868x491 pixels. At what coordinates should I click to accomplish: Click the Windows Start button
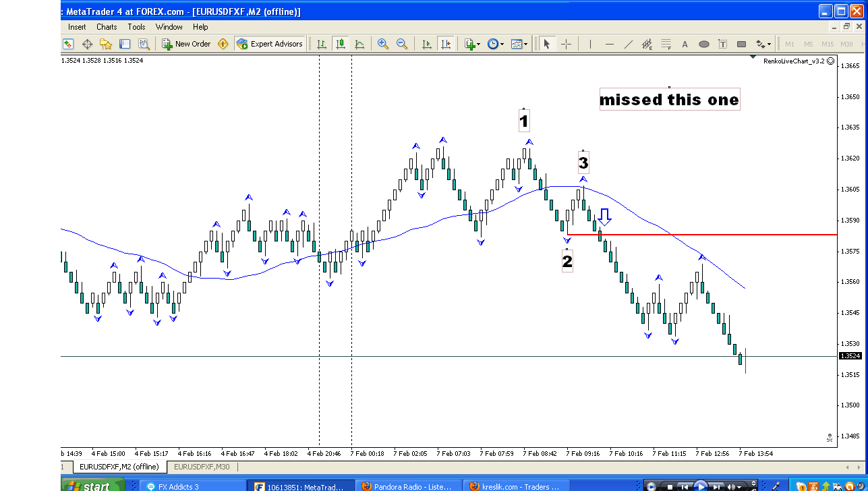point(92,486)
